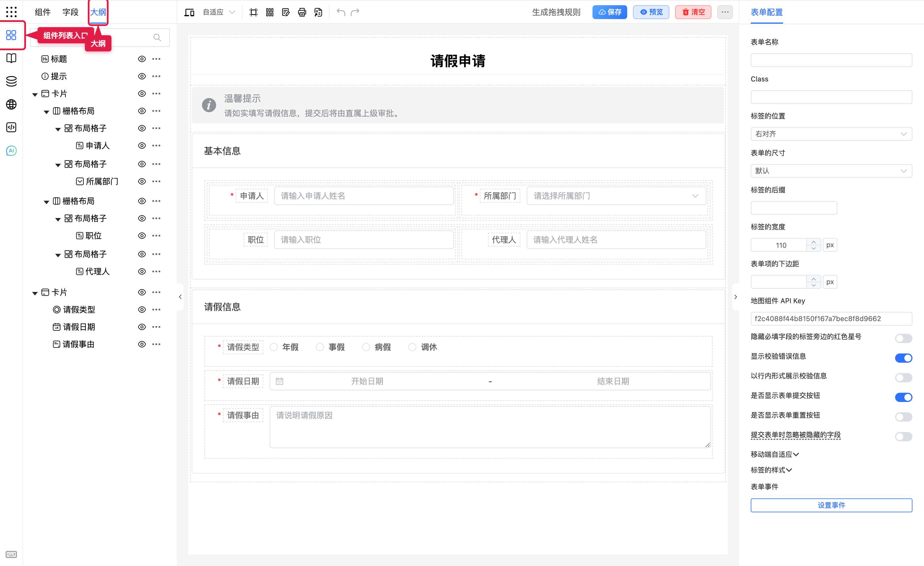The width and height of the screenshot is (924, 566).
Task: Open the 表单的尺寸 默认 dropdown
Action: point(831,171)
